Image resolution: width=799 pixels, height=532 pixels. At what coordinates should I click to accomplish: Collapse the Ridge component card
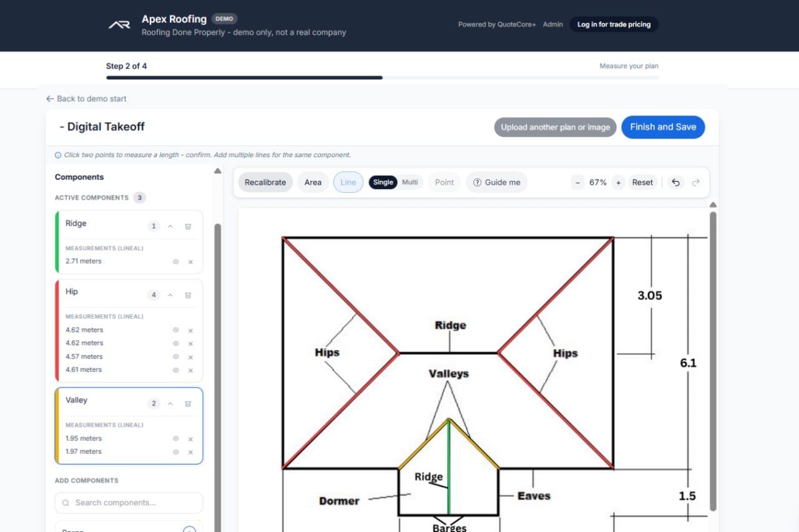tap(170, 226)
